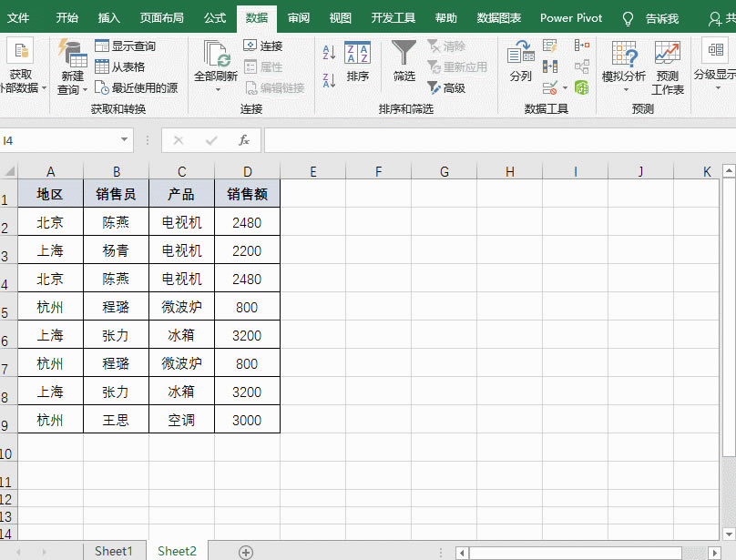Select the Sheet1 worksheet tab
This screenshot has height=560, width=736.
point(113,551)
